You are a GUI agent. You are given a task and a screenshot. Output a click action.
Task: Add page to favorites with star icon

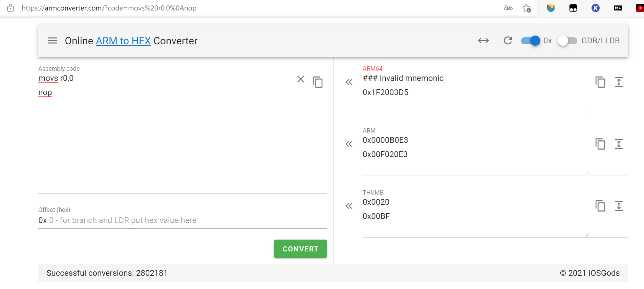(x=527, y=8)
